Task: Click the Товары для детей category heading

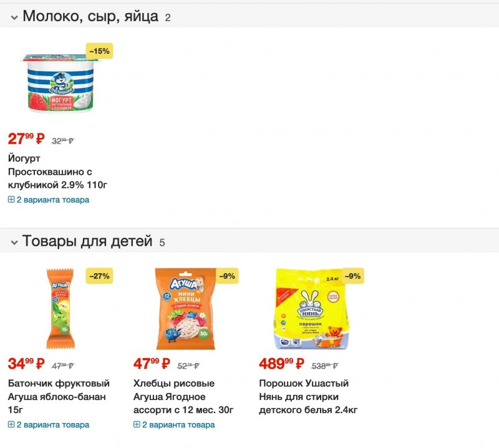Action: point(87,241)
